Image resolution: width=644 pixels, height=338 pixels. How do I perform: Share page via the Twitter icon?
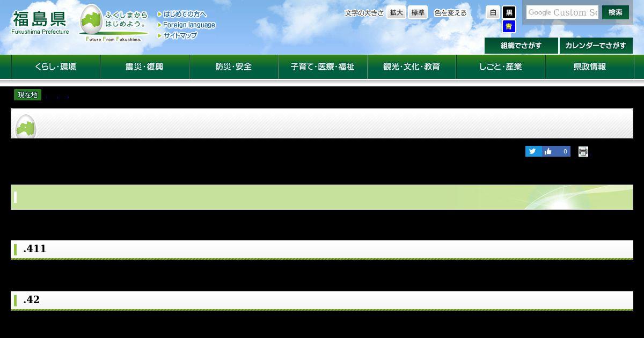[533, 151]
